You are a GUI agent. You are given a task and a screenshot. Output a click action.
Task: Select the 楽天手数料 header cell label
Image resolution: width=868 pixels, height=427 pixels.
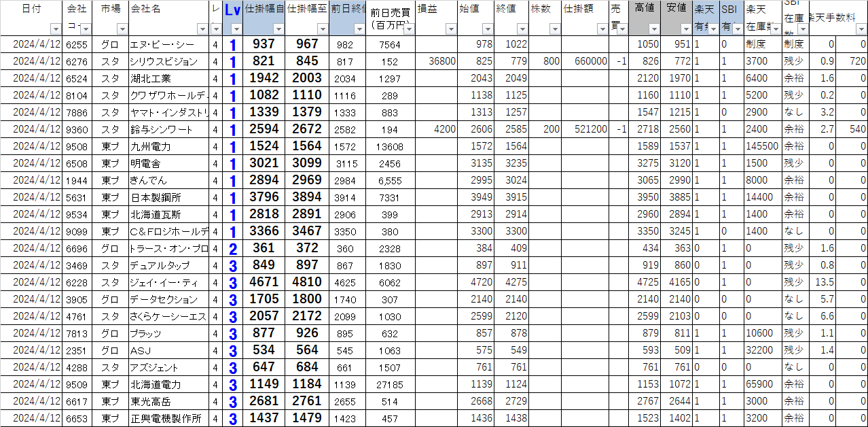point(831,18)
